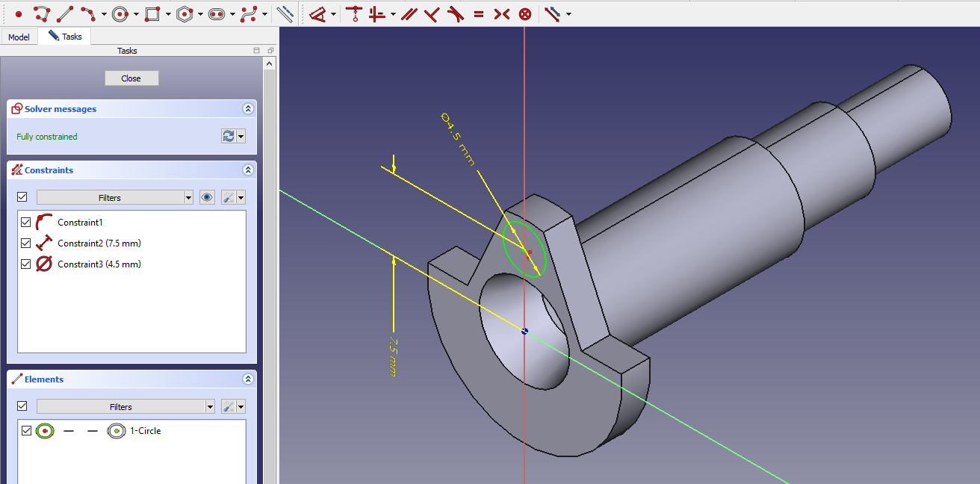The image size is (980, 484).
Task: Toggle construction geometry mode
Action: 285,13
